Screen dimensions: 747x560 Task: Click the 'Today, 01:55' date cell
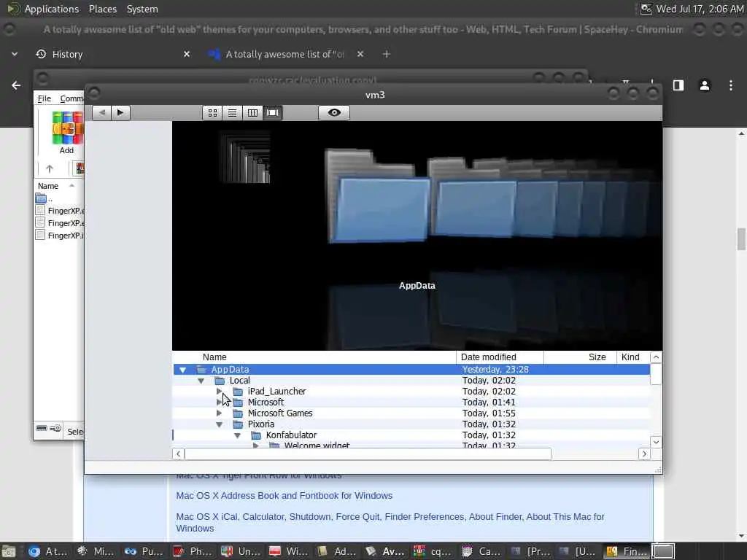pyautogui.click(x=489, y=413)
